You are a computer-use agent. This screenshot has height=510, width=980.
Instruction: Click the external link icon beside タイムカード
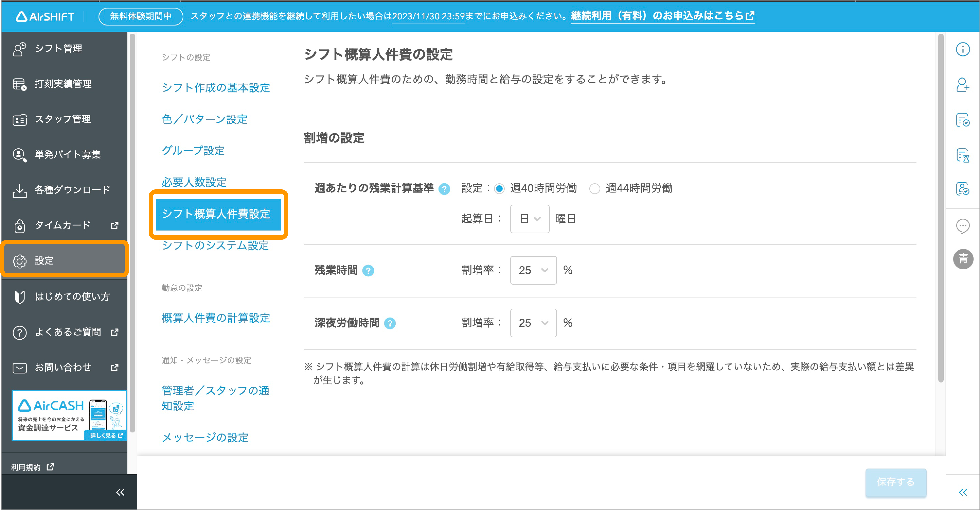point(114,225)
